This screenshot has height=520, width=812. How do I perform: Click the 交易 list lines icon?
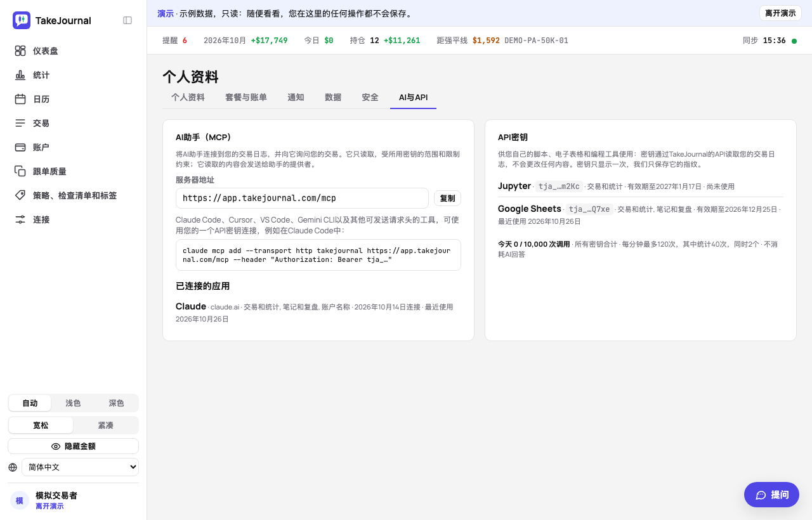(x=20, y=123)
